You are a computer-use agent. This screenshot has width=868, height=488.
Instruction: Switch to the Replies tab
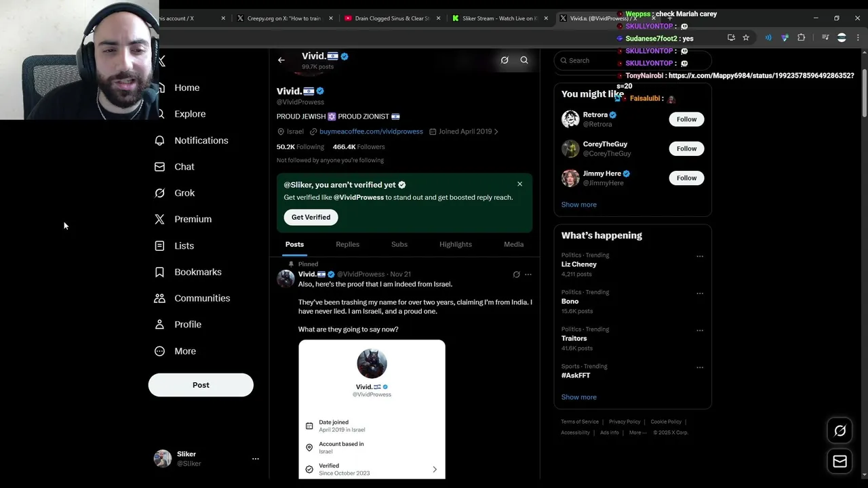pyautogui.click(x=347, y=244)
